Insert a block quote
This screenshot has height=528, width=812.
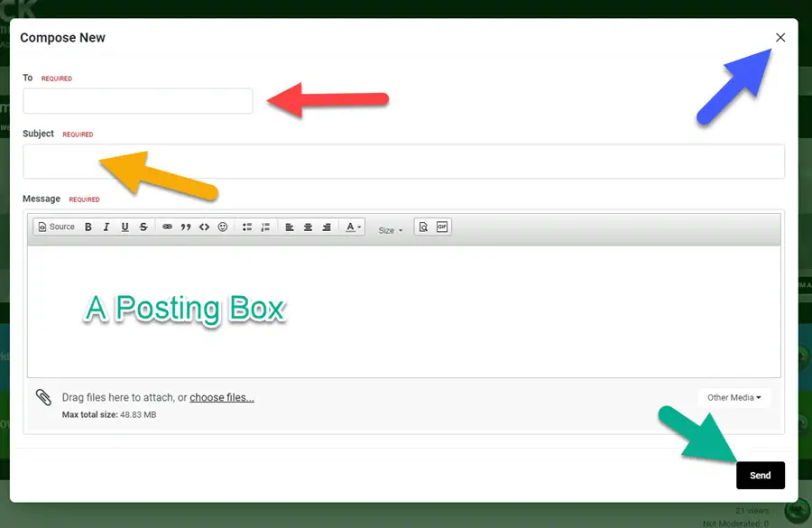186,227
